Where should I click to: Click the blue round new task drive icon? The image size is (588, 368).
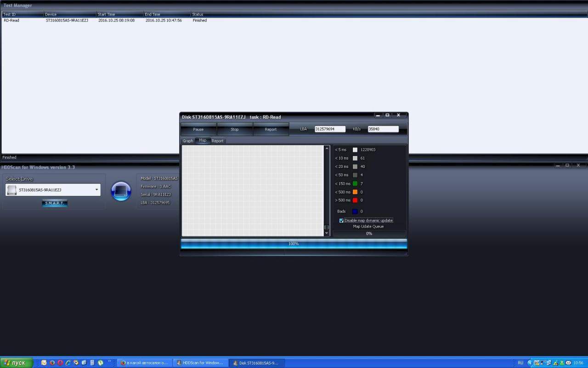point(121,191)
